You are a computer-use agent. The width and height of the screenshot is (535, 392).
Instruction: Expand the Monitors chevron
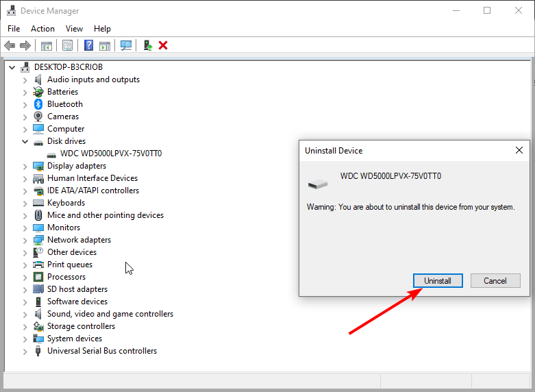coord(25,228)
